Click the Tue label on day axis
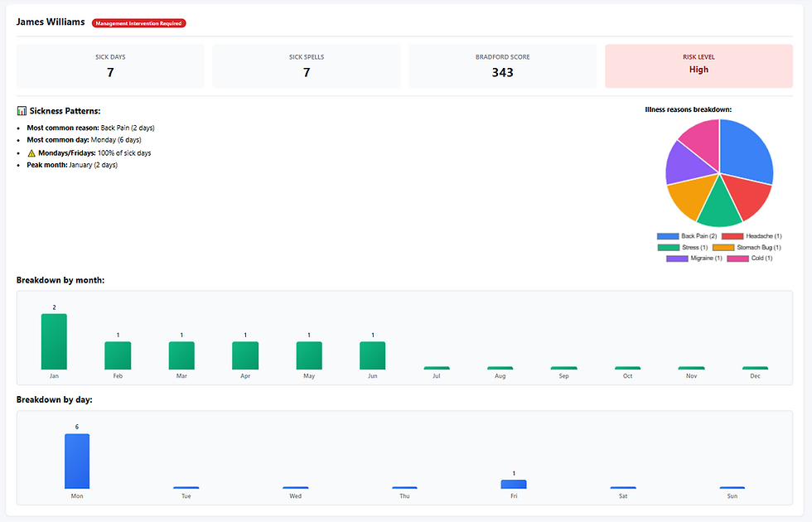This screenshot has height=522, width=812. [186, 496]
